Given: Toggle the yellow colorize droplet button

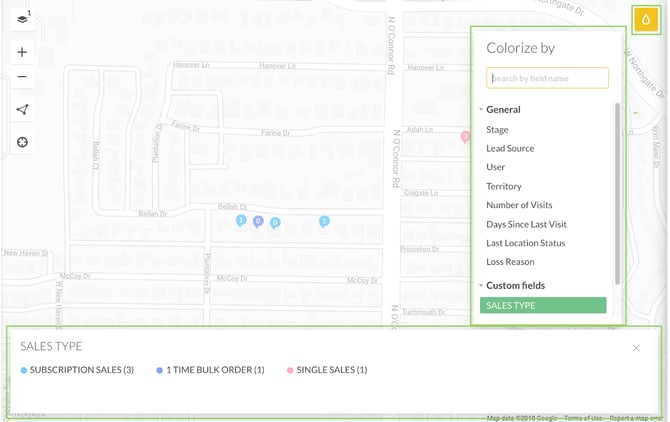Looking at the screenshot, I should 646,19.
